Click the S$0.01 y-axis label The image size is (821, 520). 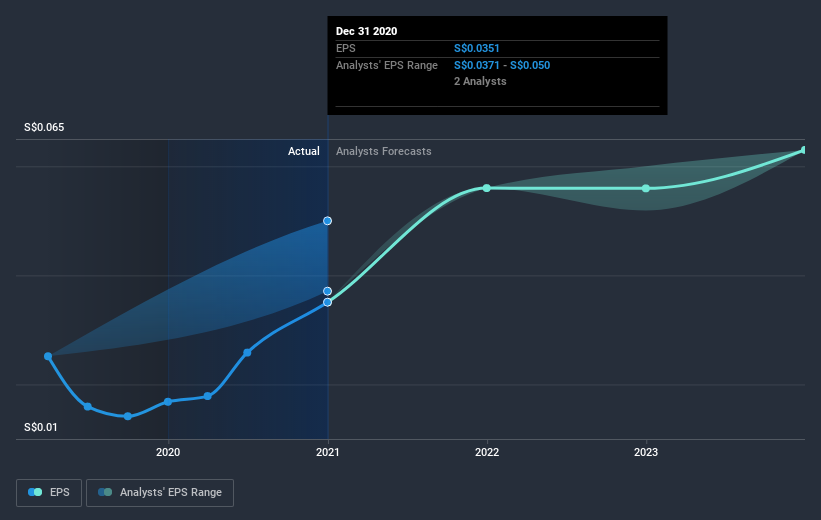(x=40, y=427)
